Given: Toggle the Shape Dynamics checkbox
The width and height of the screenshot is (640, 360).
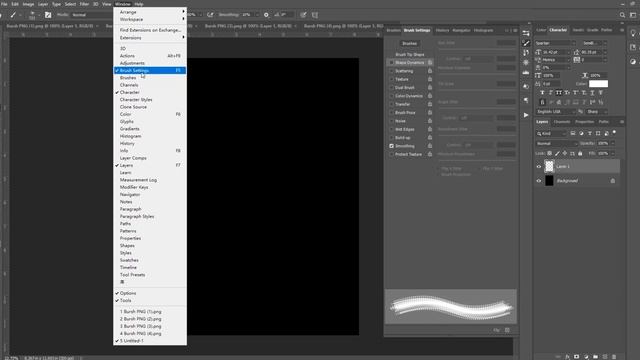Looking at the screenshot, I should (x=391, y=62).
